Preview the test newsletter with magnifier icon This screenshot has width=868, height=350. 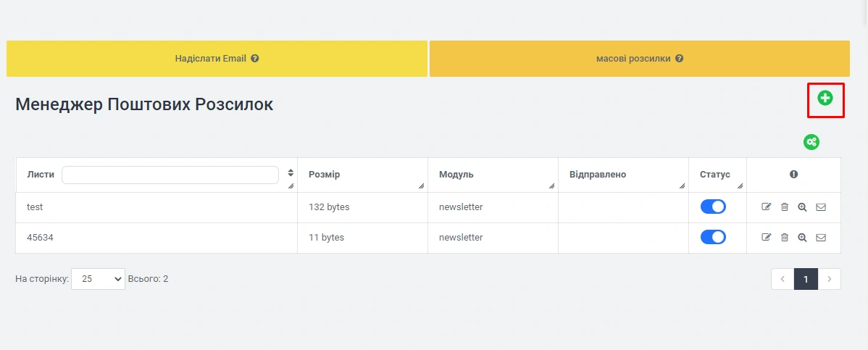click(802, 207)
